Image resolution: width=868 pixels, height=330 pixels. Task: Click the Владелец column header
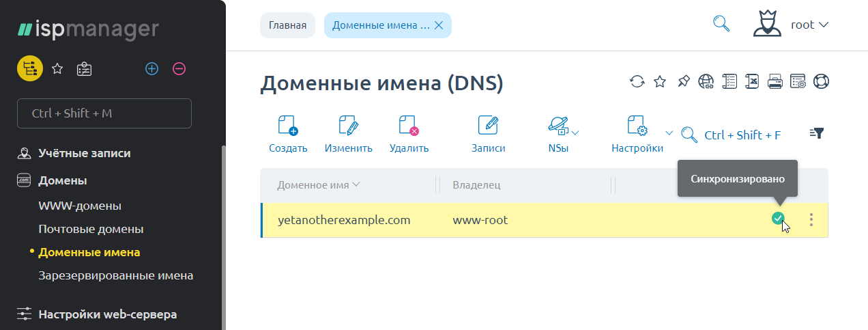click(476, 185)
